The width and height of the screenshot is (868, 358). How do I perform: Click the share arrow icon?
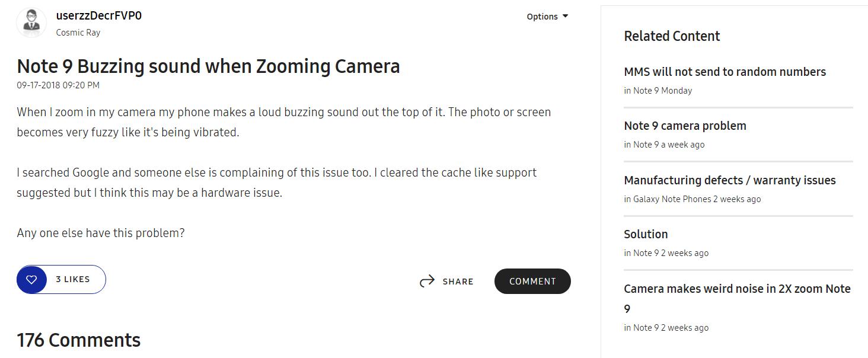click(x=427, y=282)
